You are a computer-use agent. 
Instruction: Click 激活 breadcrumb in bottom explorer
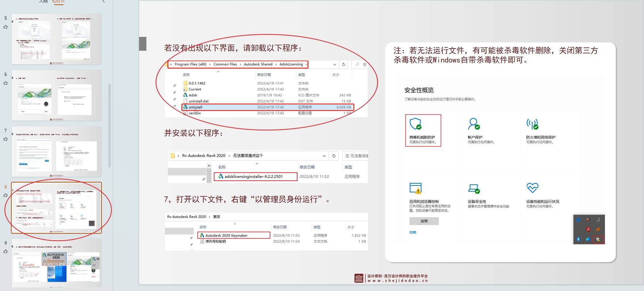click(x=216, y=217)
